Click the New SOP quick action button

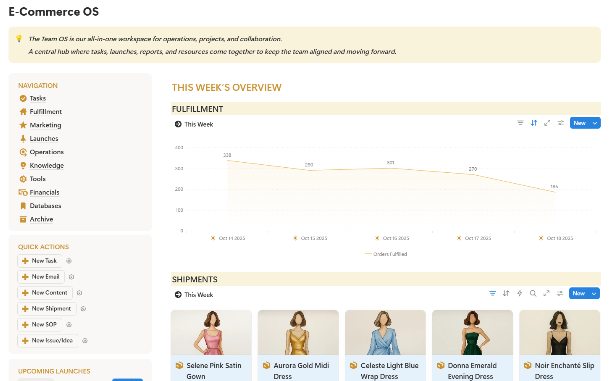39,325
